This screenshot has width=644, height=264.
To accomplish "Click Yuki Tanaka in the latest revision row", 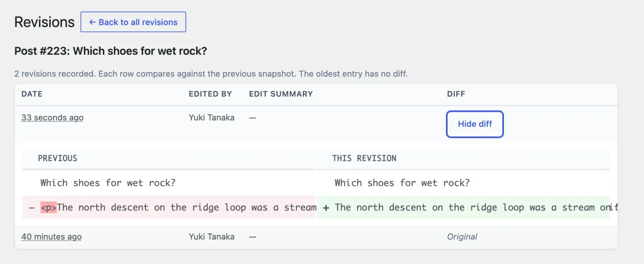I will [x=212, y=118].
